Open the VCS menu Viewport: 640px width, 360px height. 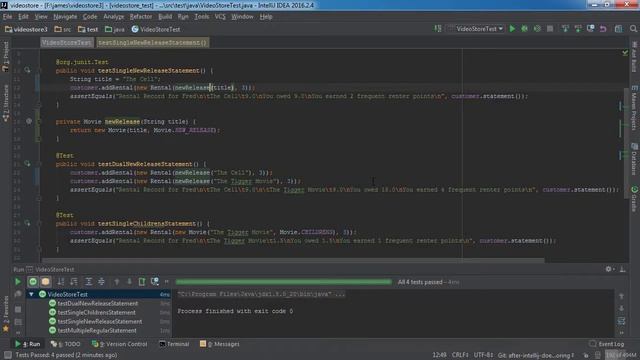[x=220, y=17]
